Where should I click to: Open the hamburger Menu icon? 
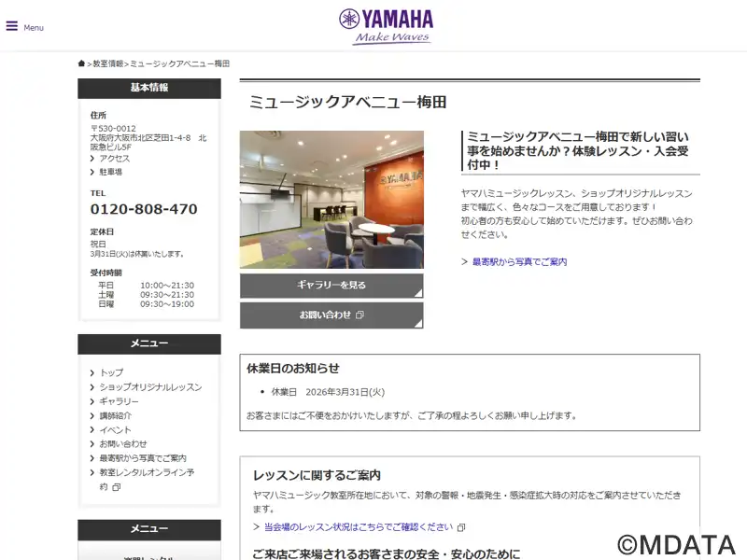(12, 26)
